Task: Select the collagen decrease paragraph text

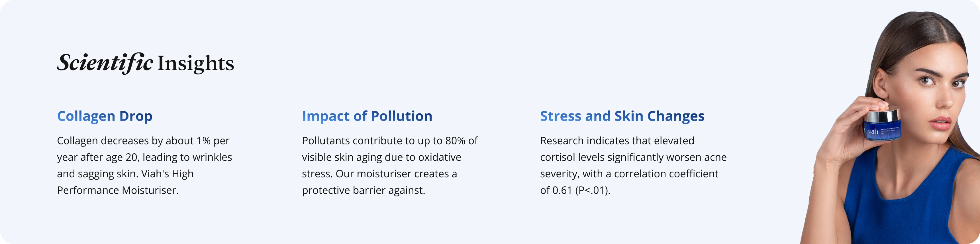Action: pos(144,166)
